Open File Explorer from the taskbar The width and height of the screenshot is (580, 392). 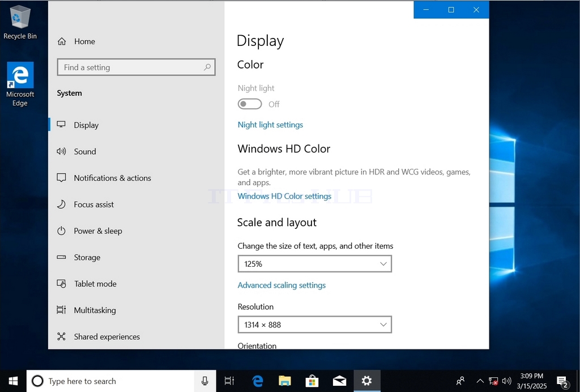[285, 381]
